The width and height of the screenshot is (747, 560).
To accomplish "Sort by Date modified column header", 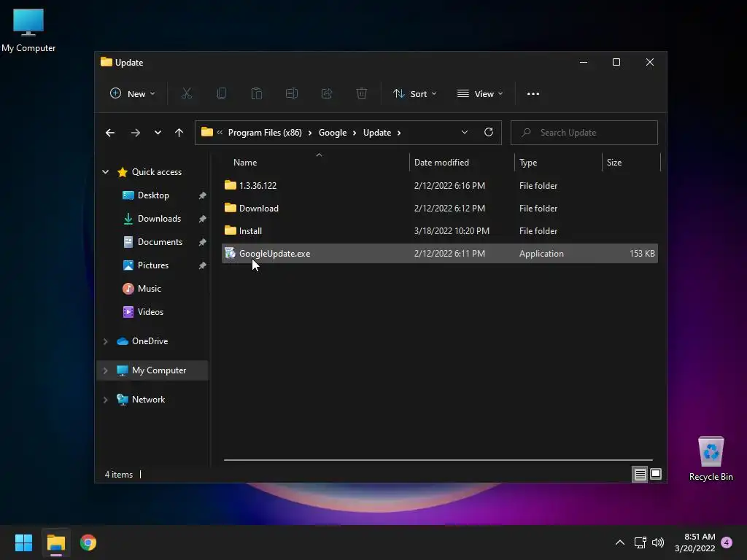I will pos(462,163).
